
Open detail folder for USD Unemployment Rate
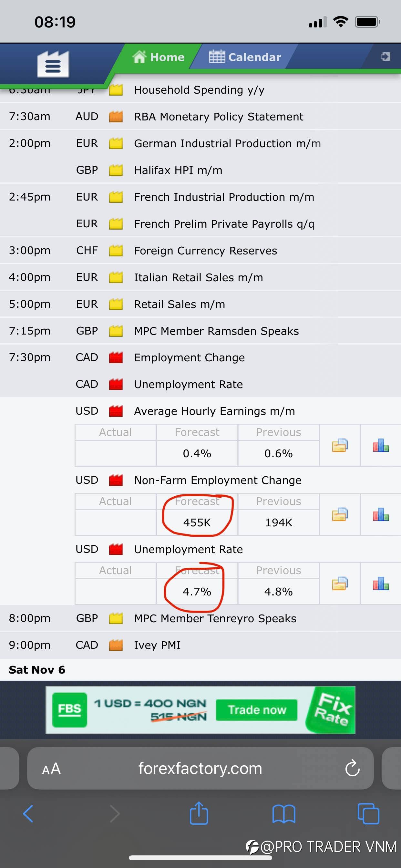click(x=339, y=584)
